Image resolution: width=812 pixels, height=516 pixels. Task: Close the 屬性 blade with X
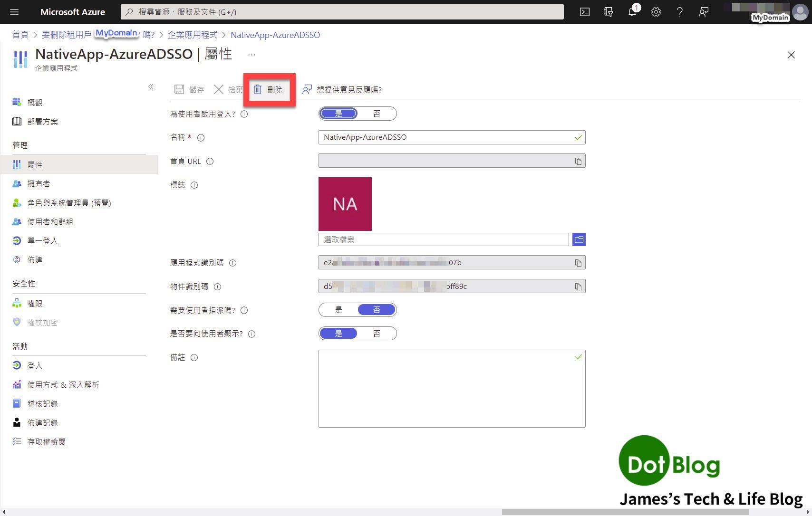(791, 55)
